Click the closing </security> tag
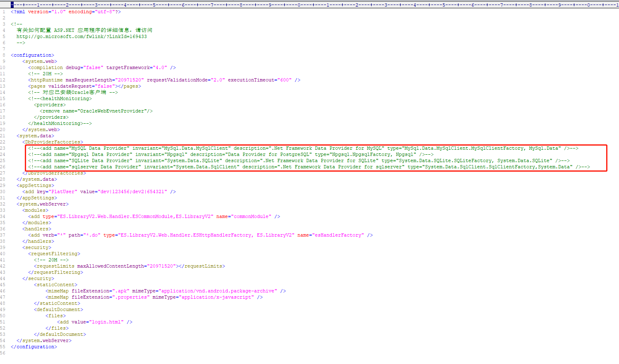 click(38, 278)
